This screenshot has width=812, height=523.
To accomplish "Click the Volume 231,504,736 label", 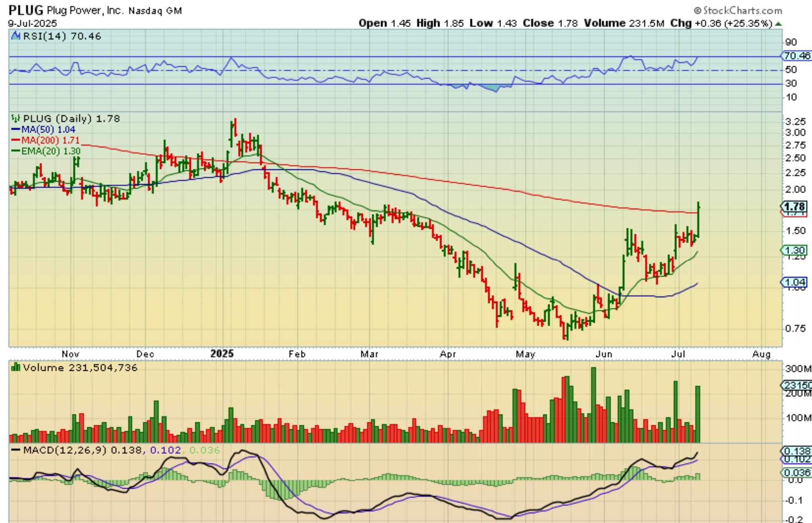I will point(80,367).
